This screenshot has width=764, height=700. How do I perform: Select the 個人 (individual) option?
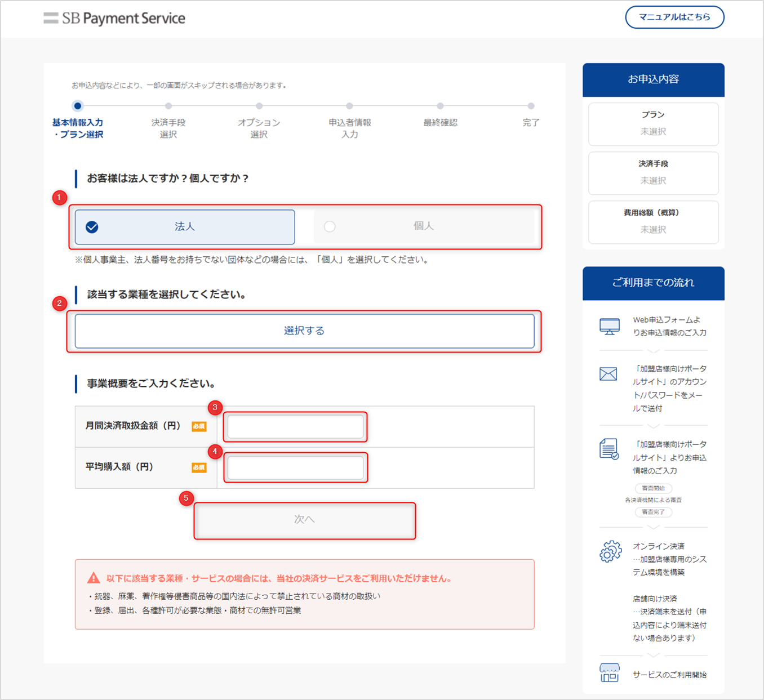pos(424,226)
